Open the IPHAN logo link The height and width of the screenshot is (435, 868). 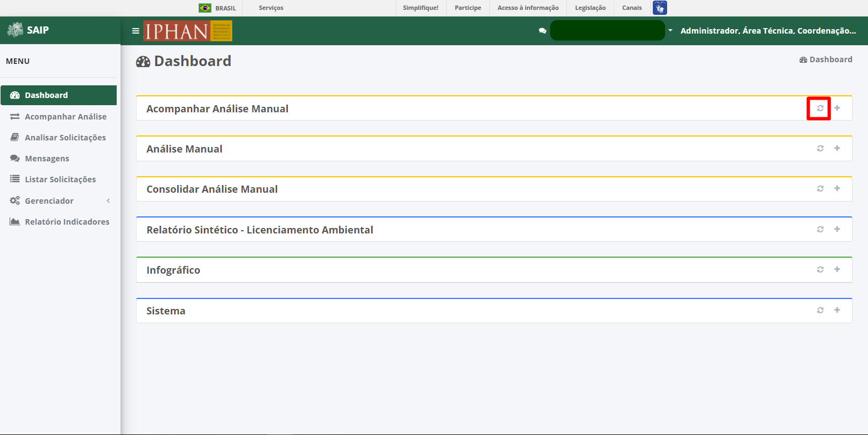(x=188, y=31)
